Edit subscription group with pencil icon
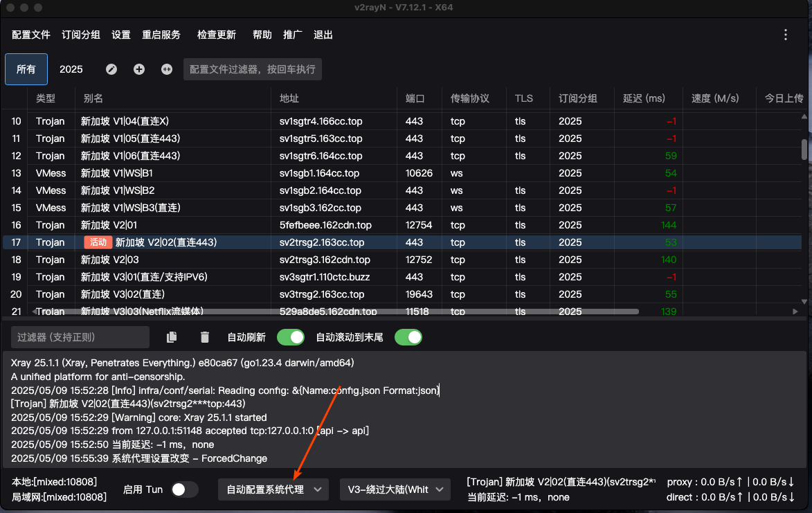The width and height of the screenshot is (812, 513). 111,69
